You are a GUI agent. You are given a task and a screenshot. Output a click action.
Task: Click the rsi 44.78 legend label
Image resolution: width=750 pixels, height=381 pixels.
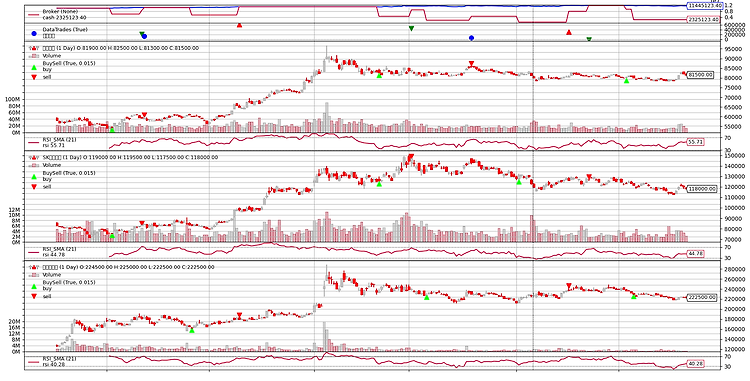[54, 254]
